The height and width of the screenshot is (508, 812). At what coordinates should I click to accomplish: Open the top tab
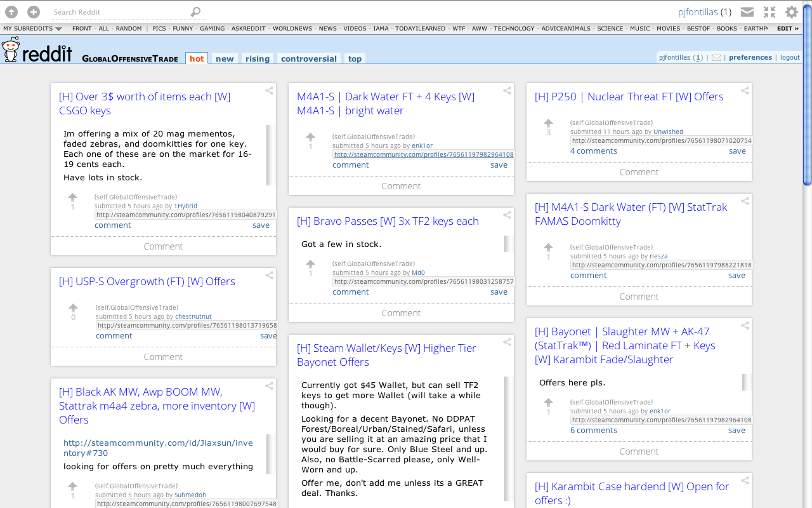point(355,58)
